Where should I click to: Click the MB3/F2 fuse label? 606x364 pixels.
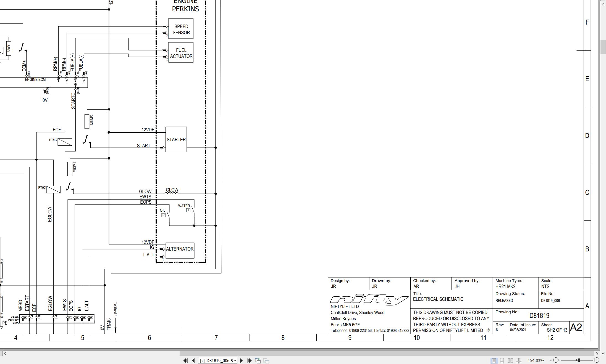(91, 119)
